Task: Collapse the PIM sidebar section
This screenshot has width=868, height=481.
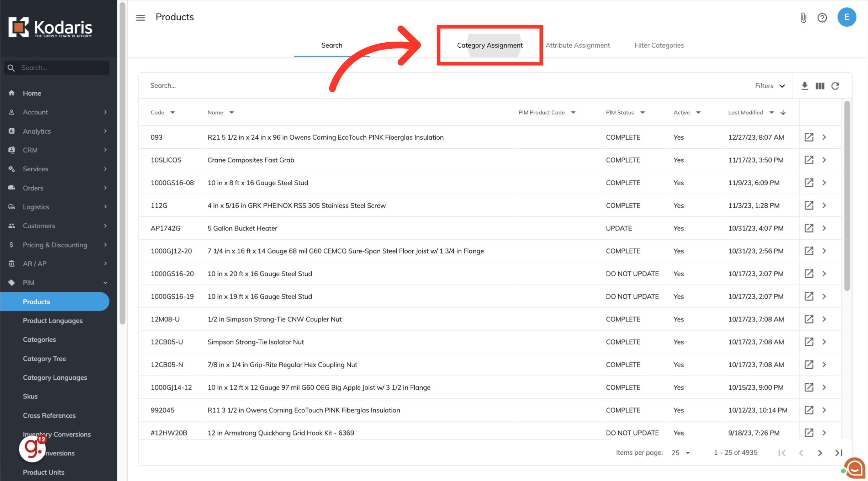Action: (x=105, y=283)
